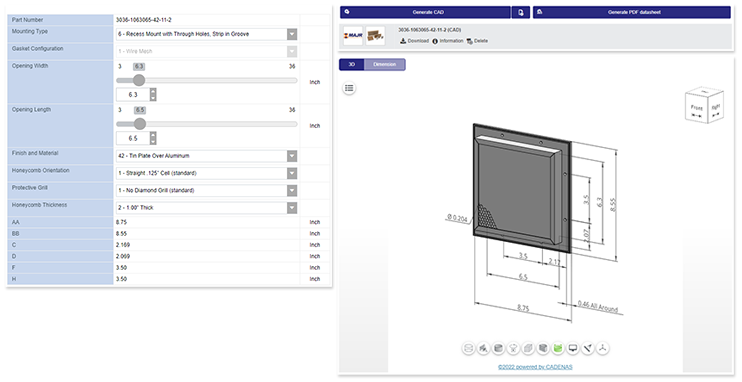Open the list menu icon in 3D viewer

349,88
